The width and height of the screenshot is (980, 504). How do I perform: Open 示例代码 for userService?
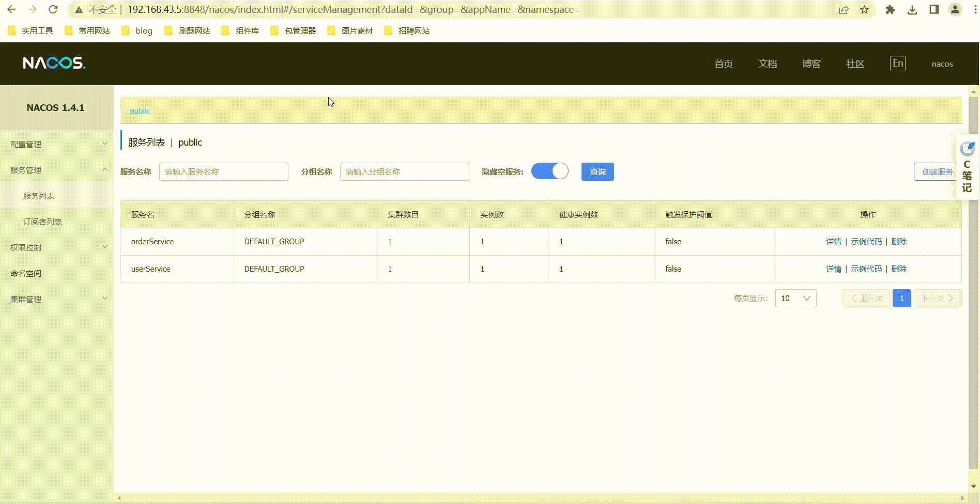click(x=866, y=269)
